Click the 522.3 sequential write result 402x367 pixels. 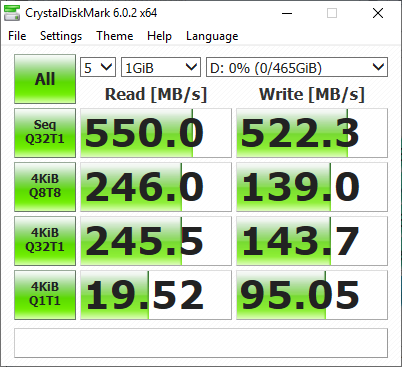click(x=312, y=133)
